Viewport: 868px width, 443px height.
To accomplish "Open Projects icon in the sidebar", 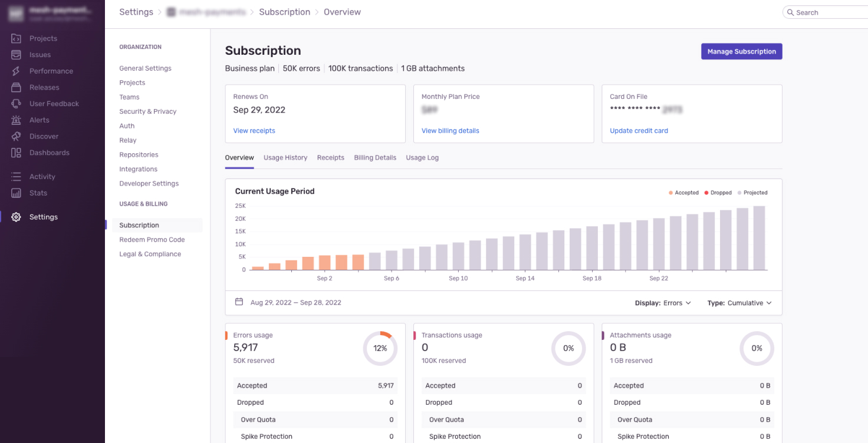I will point(17,38).
